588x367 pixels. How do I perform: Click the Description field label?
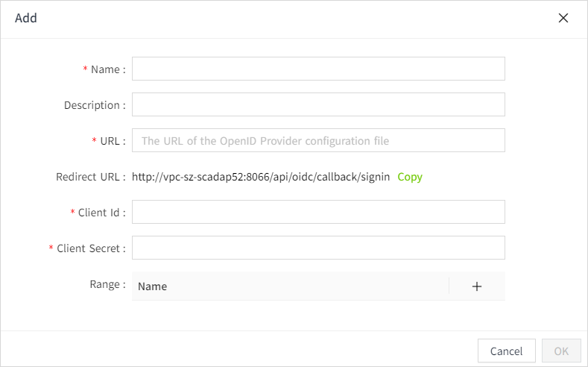(94, 105)
